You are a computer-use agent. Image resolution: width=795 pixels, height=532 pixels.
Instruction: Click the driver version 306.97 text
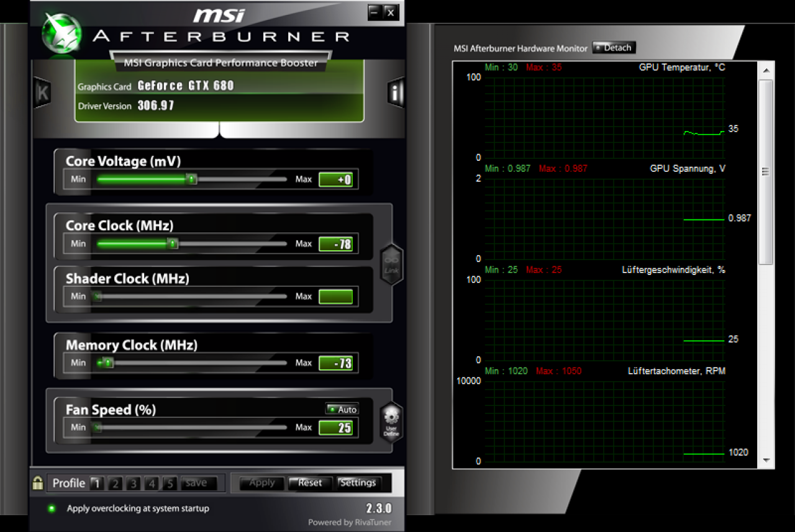(156, 106)
